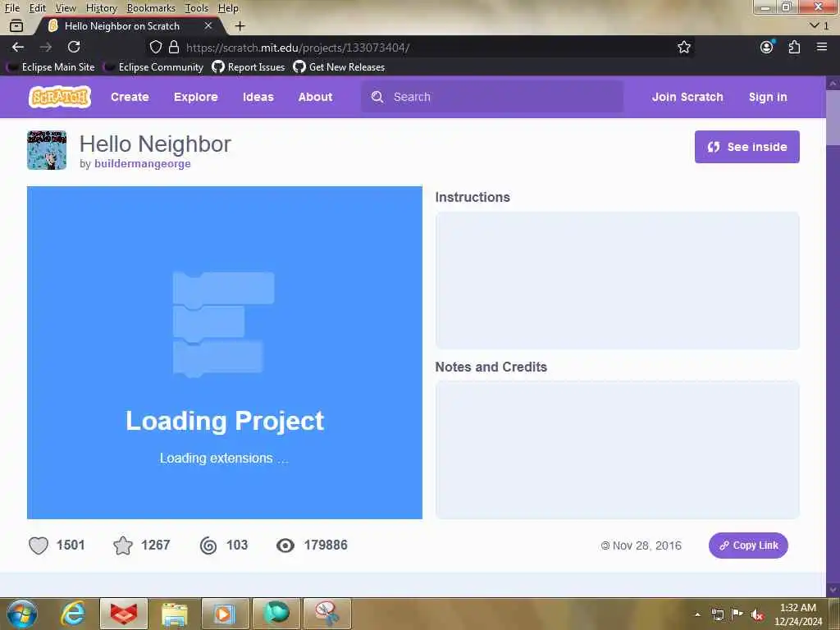Screen dimensions: 840x630
Task: Open the teal sphere app in the taskbar
Action: click(x=276, y=614)
